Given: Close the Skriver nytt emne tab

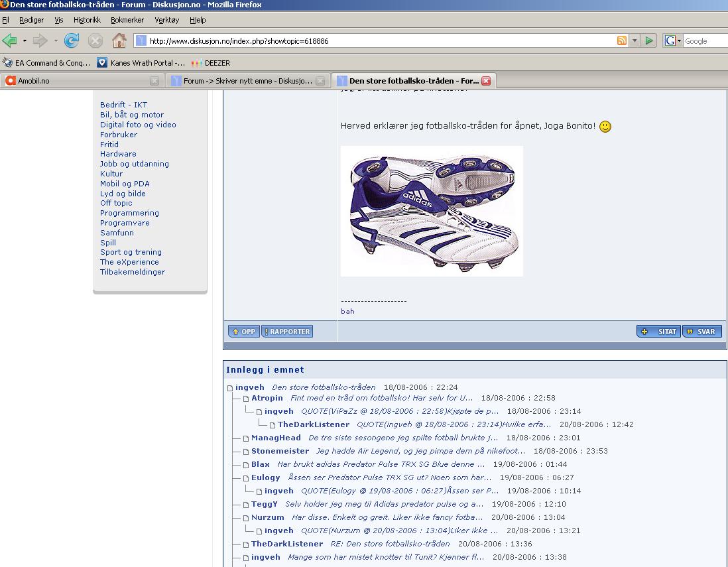Looking at the screenshot, I should [x=320, y=81].
